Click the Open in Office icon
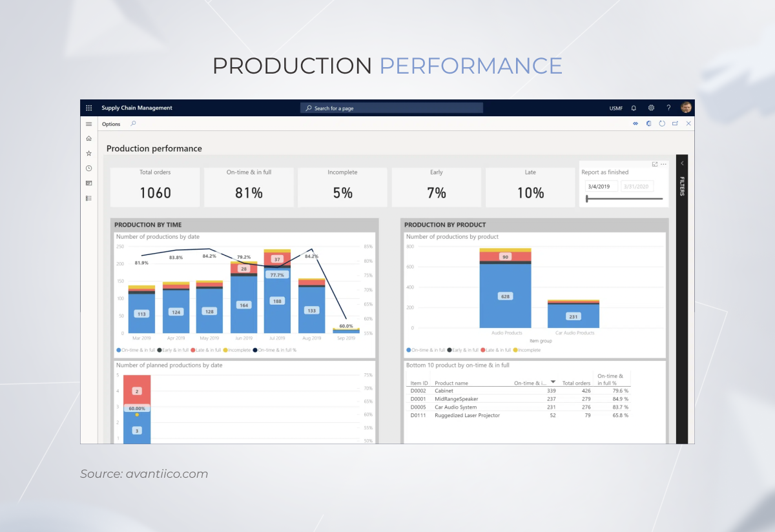The image size is (775, 532). pos(649,123)
